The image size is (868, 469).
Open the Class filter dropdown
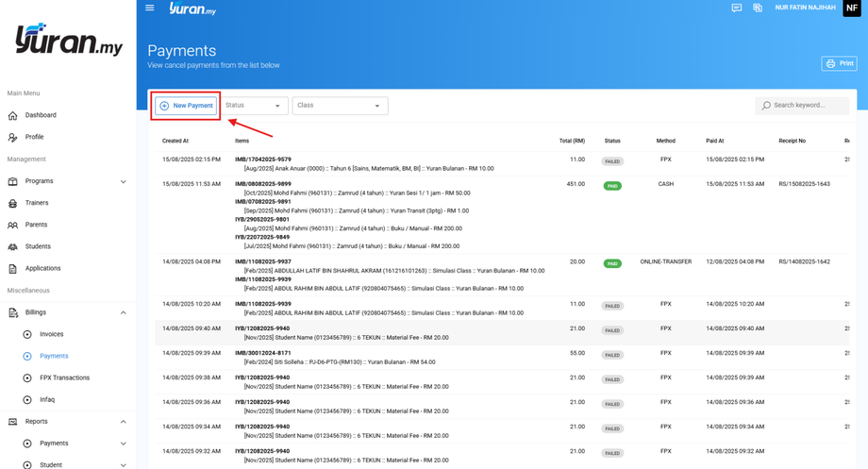point(340,106)
